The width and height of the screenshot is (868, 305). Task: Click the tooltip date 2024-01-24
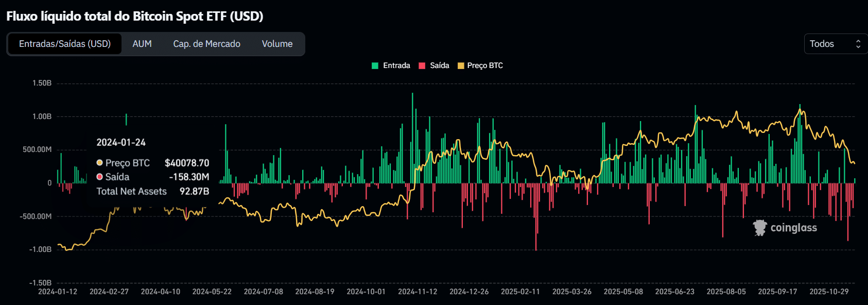pos(121,142)
